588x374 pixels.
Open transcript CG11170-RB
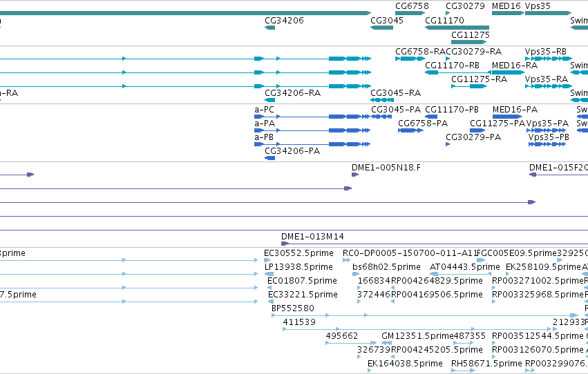[458, 72]
